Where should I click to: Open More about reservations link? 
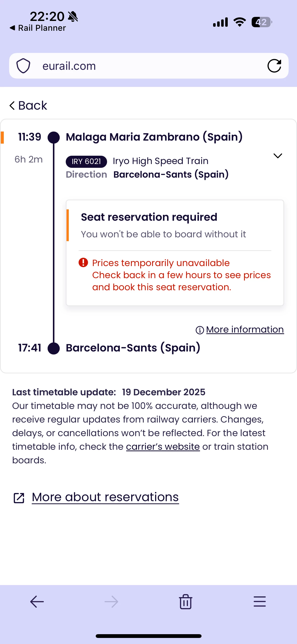[x=105, y=497]
